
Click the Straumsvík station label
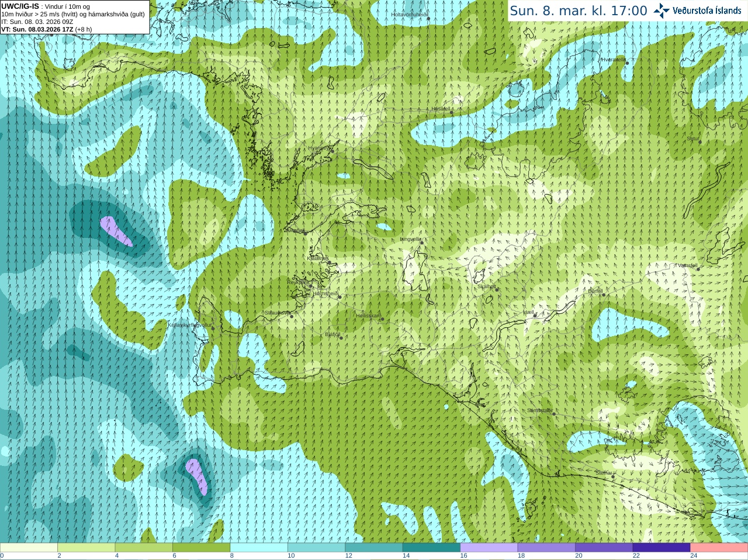point(278,313)
